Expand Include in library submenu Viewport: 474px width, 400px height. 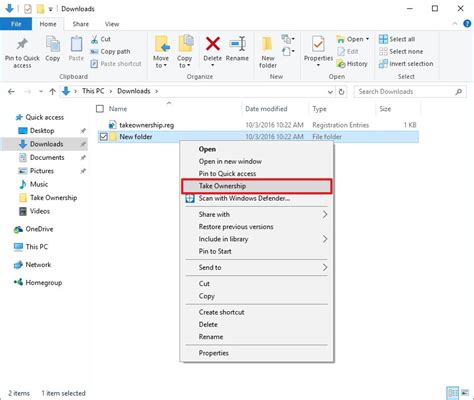325,239
